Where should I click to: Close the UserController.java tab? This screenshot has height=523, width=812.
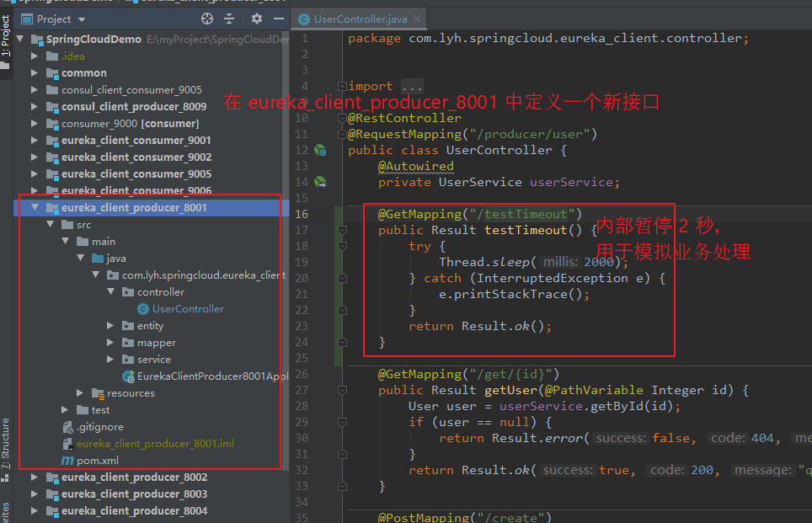pyautogui.click(x=417, y=19)
